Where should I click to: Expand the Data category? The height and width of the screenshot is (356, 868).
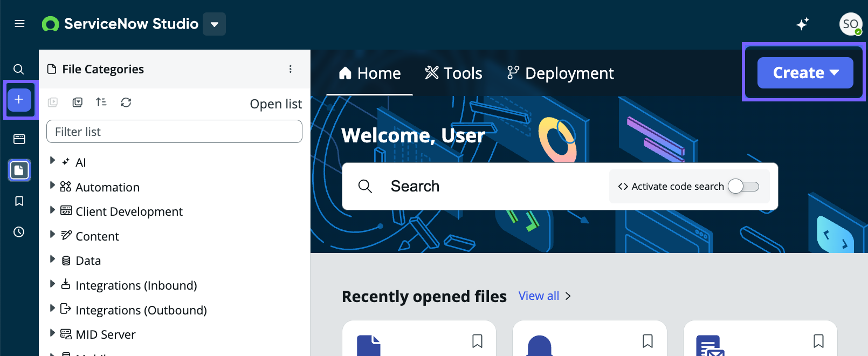[52, 258]
